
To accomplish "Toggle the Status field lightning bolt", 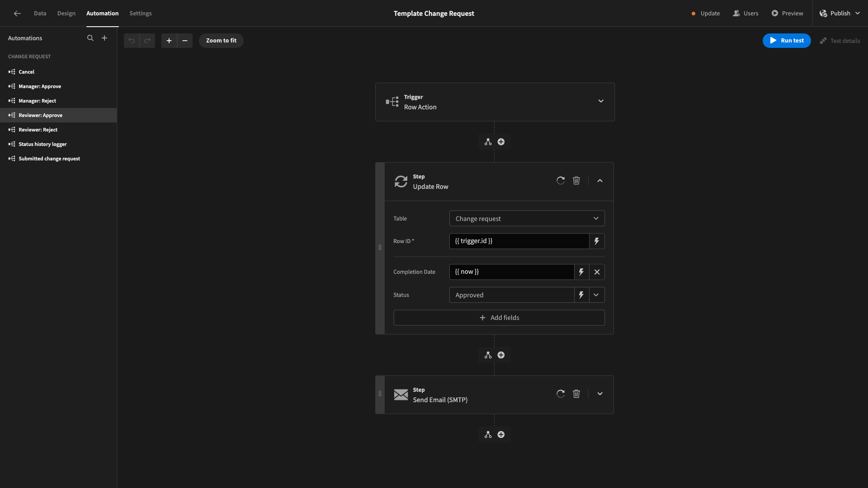I will point(581,294).
